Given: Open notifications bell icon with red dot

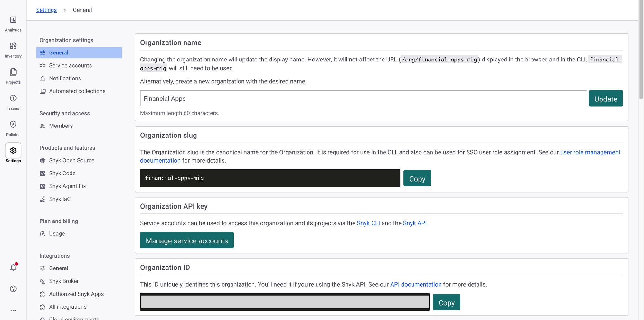Looking at the screenshot, I should (13, 267).
